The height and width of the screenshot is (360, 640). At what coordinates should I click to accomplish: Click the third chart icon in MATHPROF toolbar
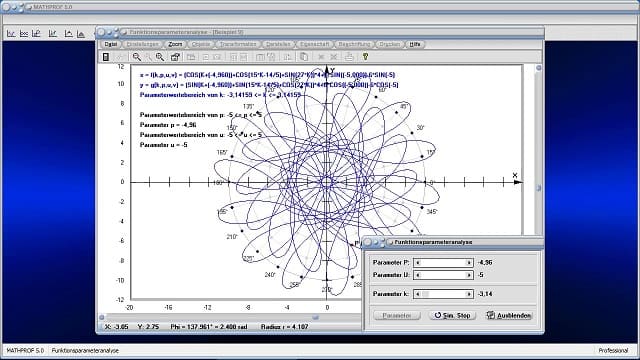(36, 33)
